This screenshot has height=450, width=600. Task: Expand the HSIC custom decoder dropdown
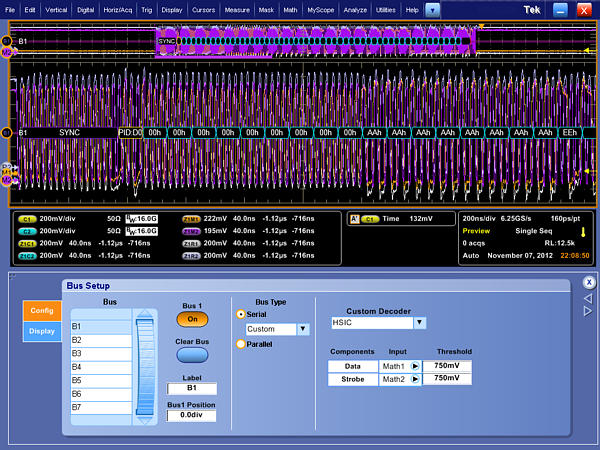(420, 323)
